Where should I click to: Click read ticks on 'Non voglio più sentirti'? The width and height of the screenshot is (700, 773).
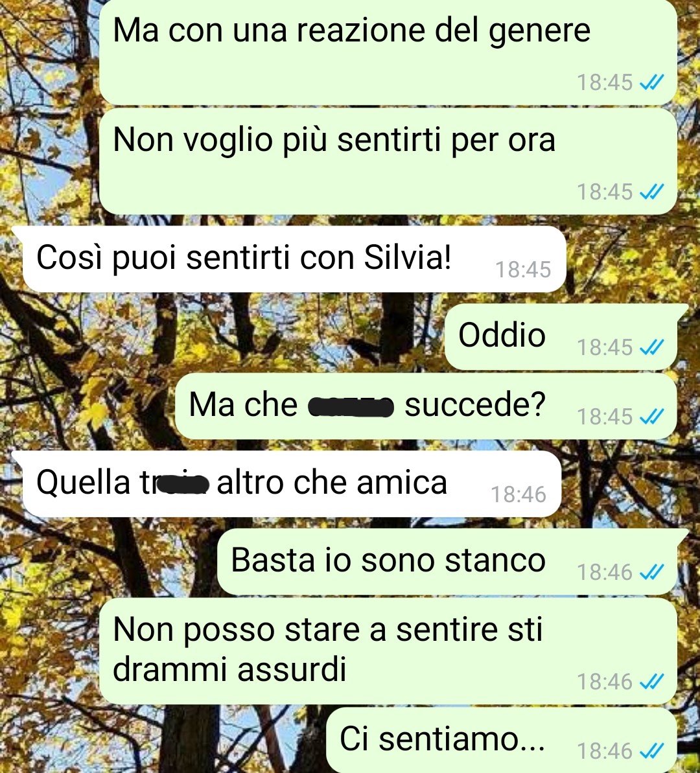click(x=651, y=192)
